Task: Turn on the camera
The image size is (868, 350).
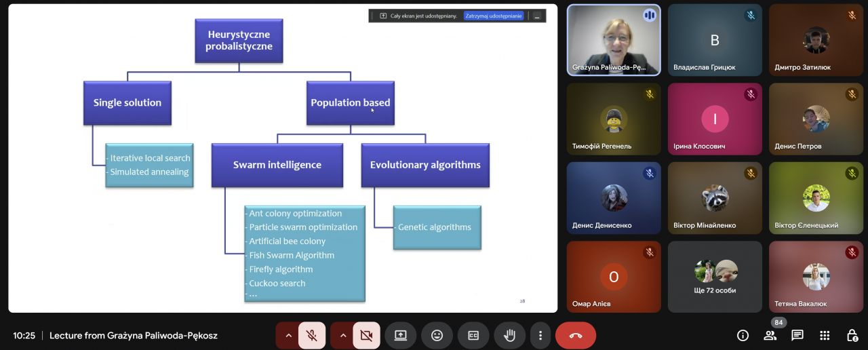Action: coord(367,335)
